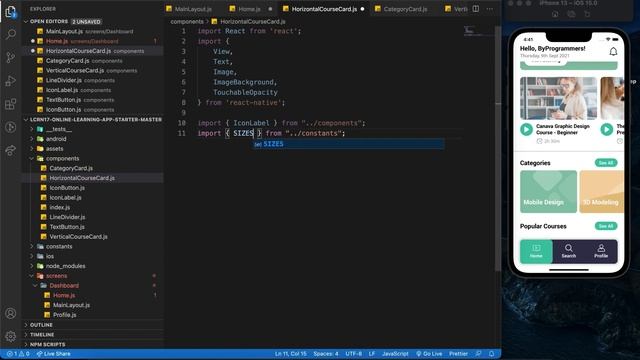The height and width of the screenshot is (360, 640).
Task: Open the editor More Actions menu
Action: tap(490, 9)
